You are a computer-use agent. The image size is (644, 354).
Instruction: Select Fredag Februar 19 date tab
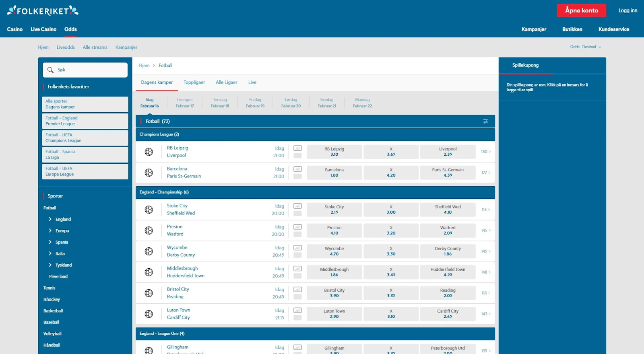(x=255, y=103)
